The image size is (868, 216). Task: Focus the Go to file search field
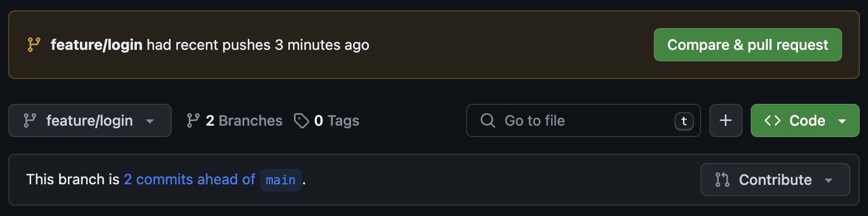tap(583, 120)
